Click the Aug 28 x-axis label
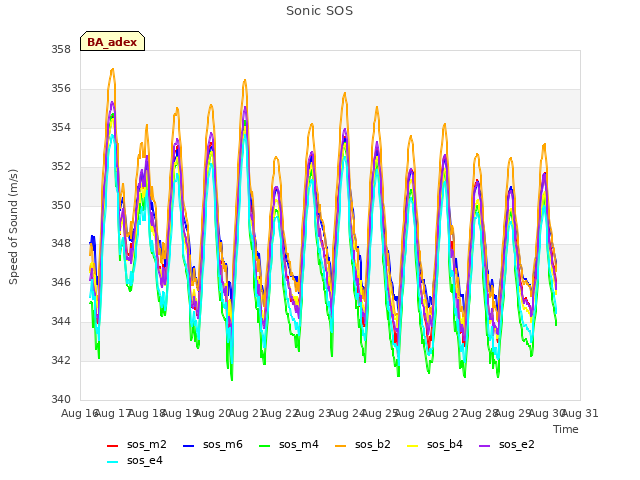Image resolution: width=640 pixels, height=480 pixels. coord(480,413)
